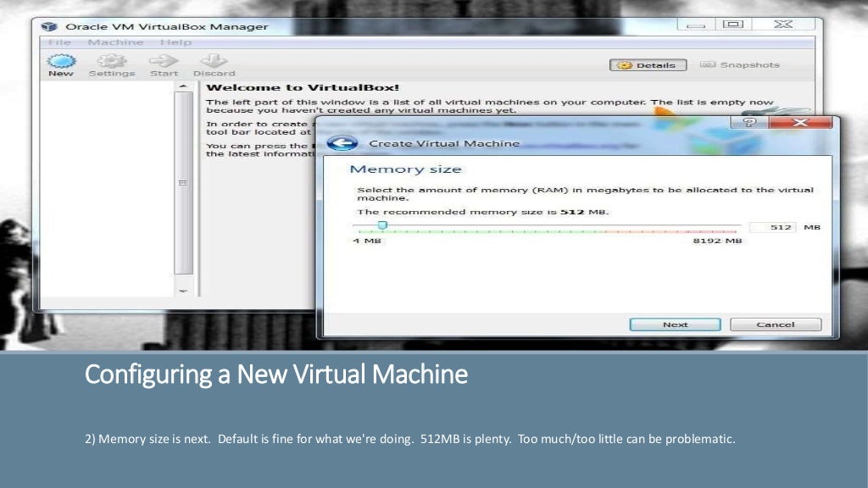Close the Create Virtual Machine dialog
The image size is (868, 488).
click(x=800, y=122)
